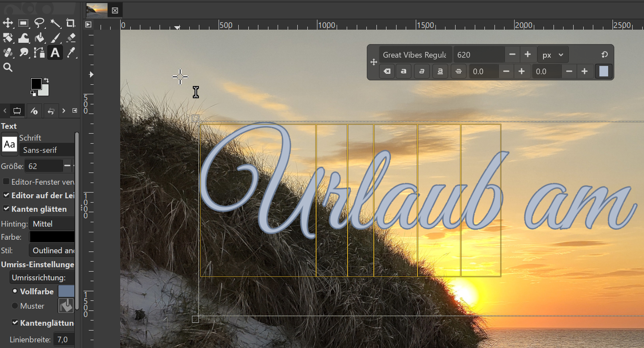
Task: Select the Eraser tool
Action: (71, 38)
